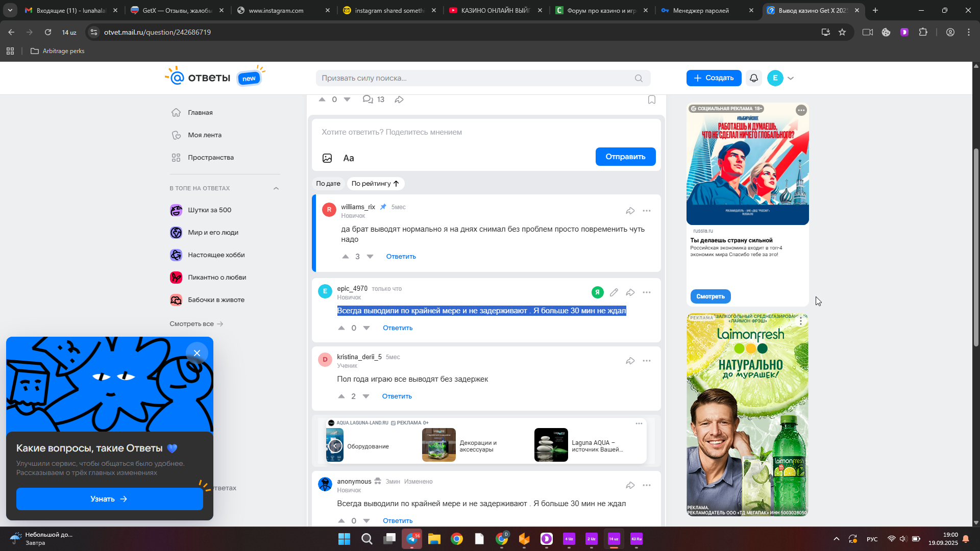Downvote kristina_derii_5's answer
Screen dimensions: 980x551
(x=366, y=396)
